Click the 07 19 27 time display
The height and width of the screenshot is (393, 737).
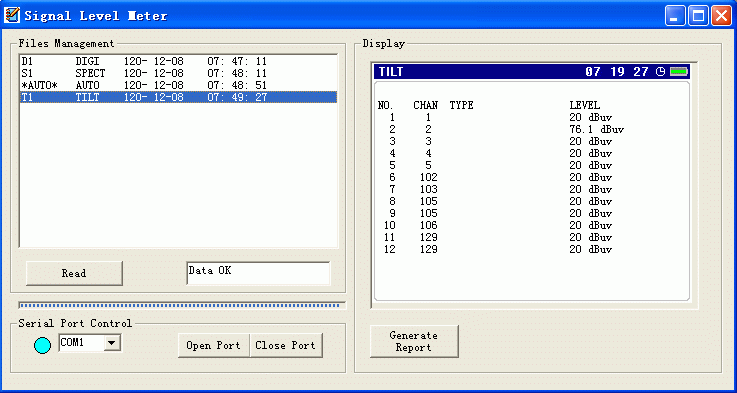(x=617, y=72)
